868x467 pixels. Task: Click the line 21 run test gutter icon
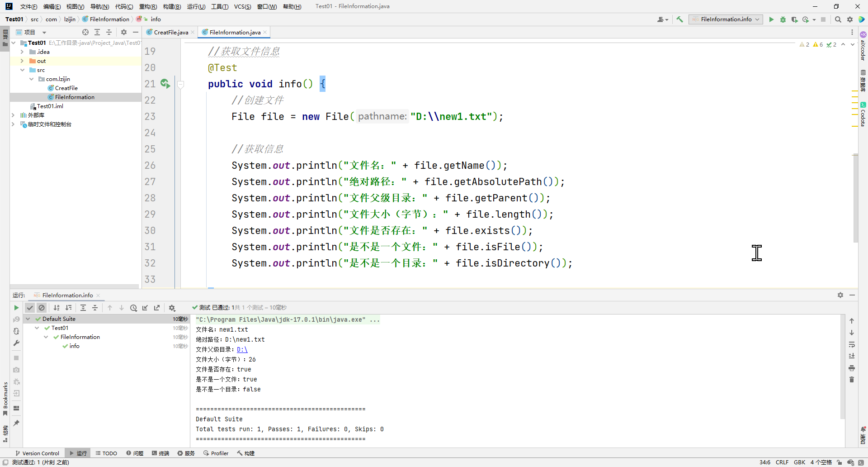click(x=165, y=84)
